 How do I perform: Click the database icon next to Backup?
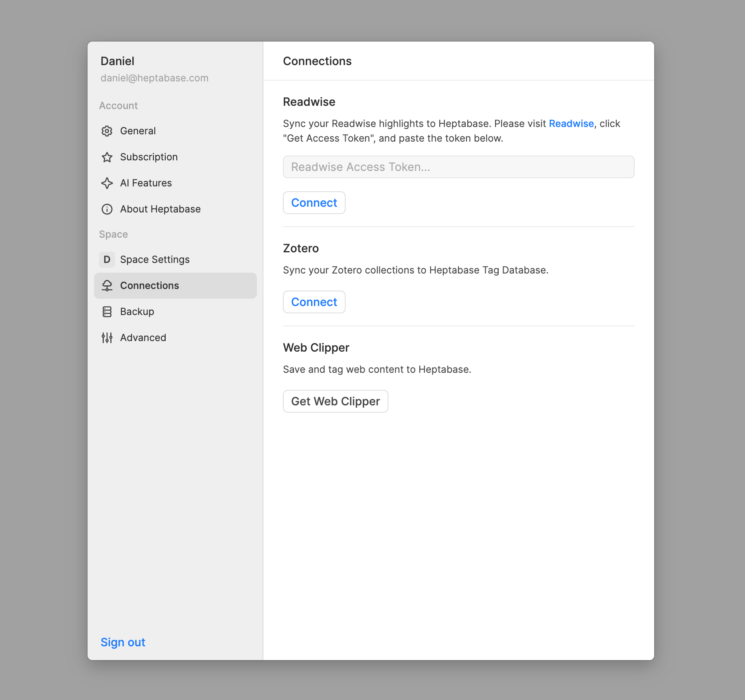[x=107, y=312]
